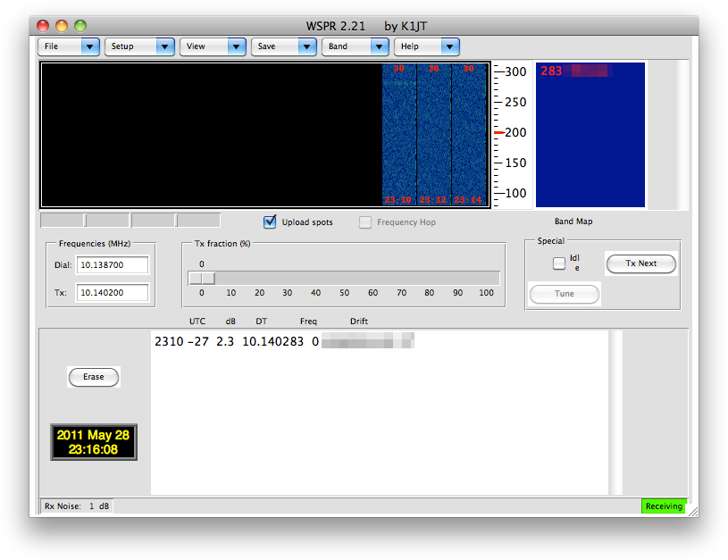This screenshot has width=728, height=560.
Task: Click the window resize grip corner
Action: click(x=692, y=512)
